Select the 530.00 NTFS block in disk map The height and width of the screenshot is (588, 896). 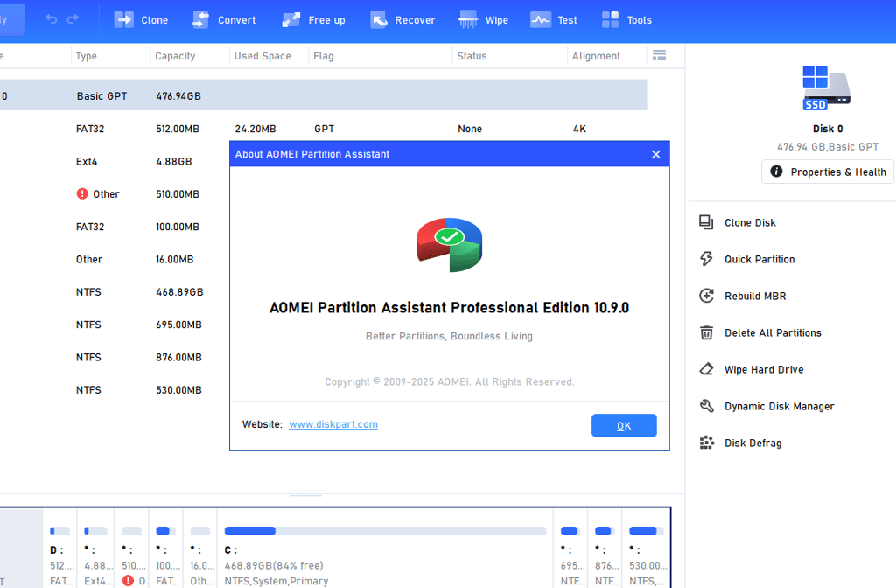coord(647,549)
